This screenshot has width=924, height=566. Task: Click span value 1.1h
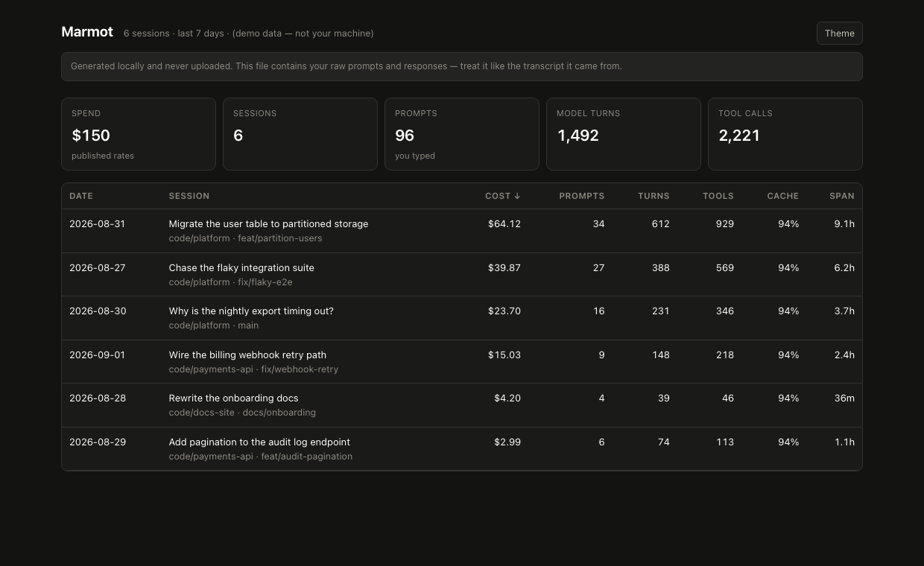[844, 442]
